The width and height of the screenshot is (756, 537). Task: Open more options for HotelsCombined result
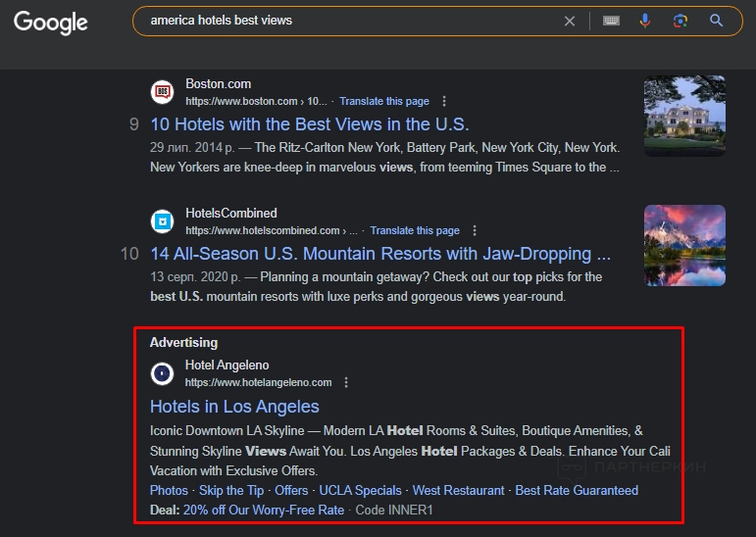click(475, 230)
